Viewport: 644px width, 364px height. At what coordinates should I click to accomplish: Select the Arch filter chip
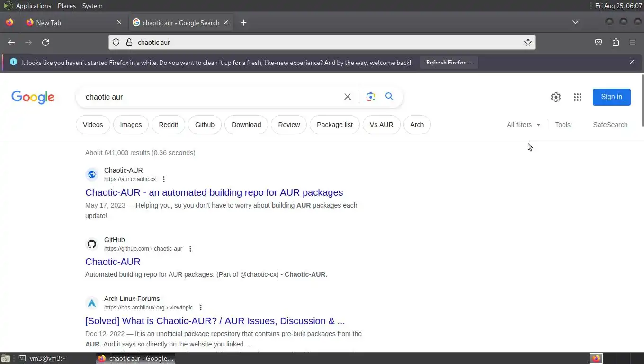tap(417, 125)
